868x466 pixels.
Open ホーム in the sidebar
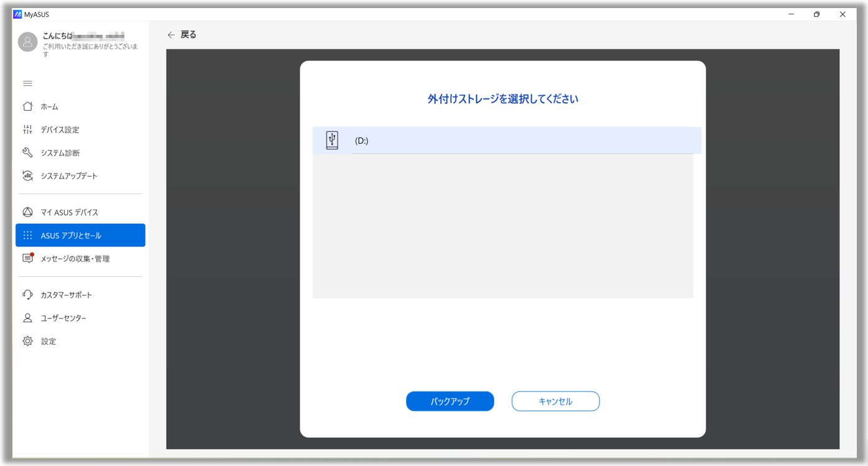pos(80,106)
